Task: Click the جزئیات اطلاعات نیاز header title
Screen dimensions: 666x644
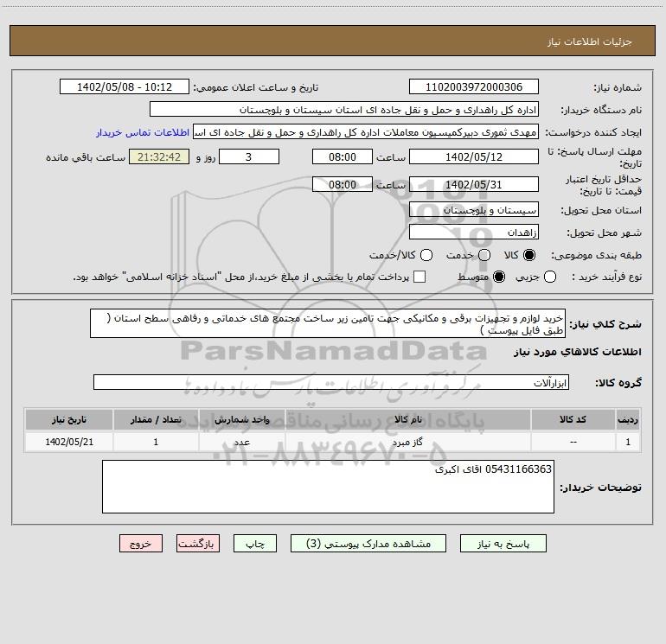Action: point(589,41)
